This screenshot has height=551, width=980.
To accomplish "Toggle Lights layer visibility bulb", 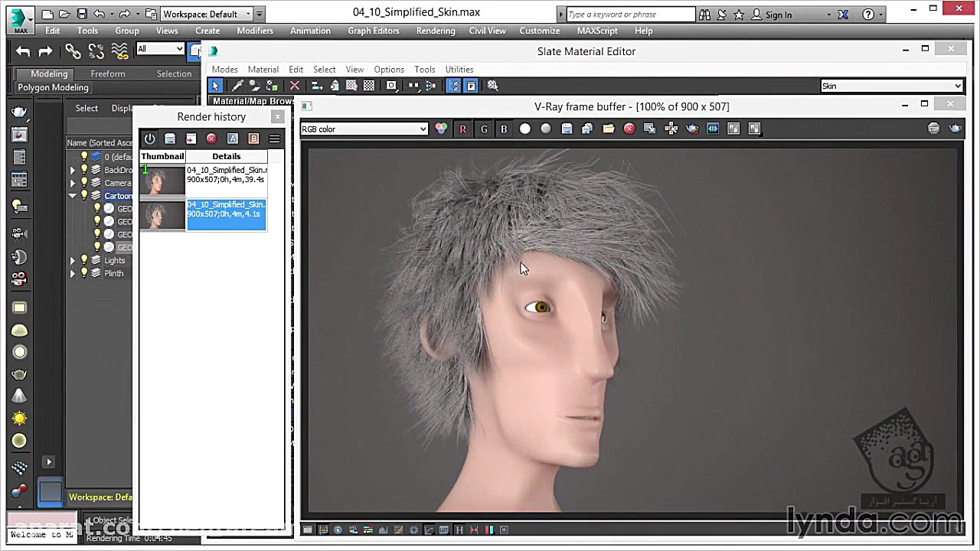I will [x=84, y=260].
